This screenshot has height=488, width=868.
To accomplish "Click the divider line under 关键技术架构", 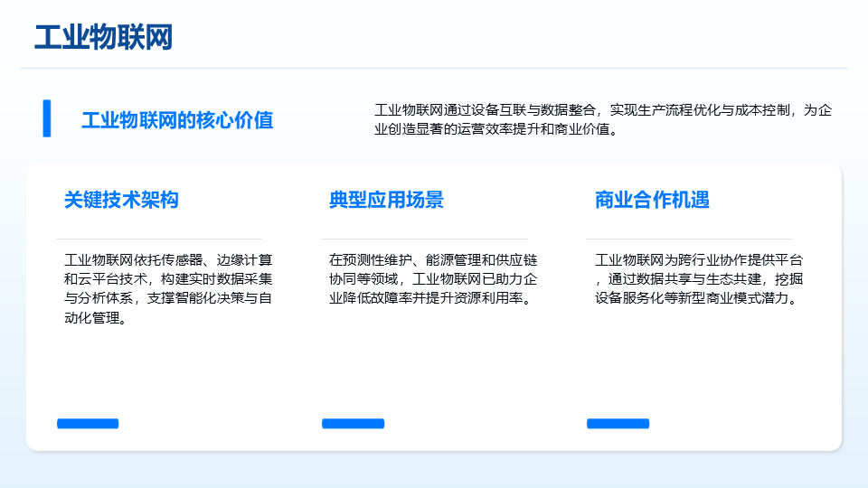I will pyautogui.click(x=159, y=239).
